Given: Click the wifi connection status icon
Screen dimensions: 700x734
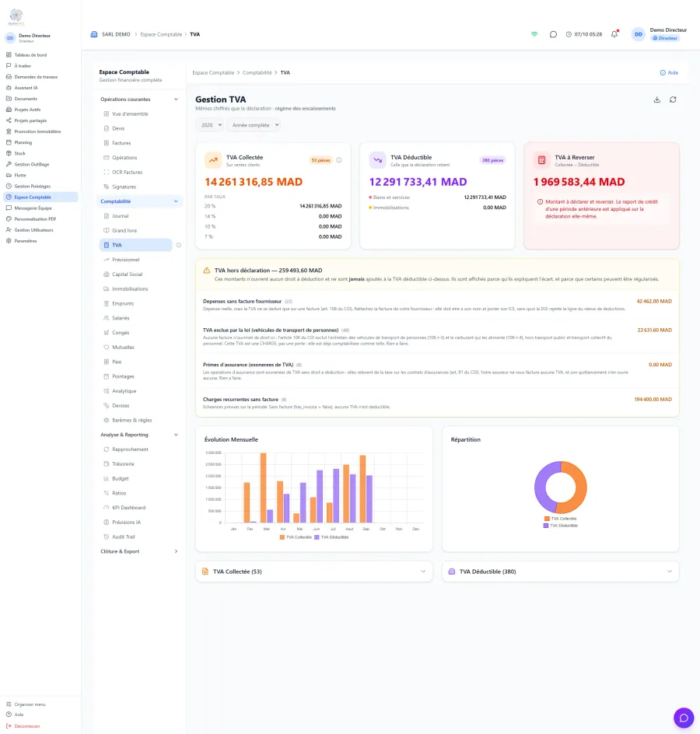Looking at the screenshot, I should tap(534, 34).
